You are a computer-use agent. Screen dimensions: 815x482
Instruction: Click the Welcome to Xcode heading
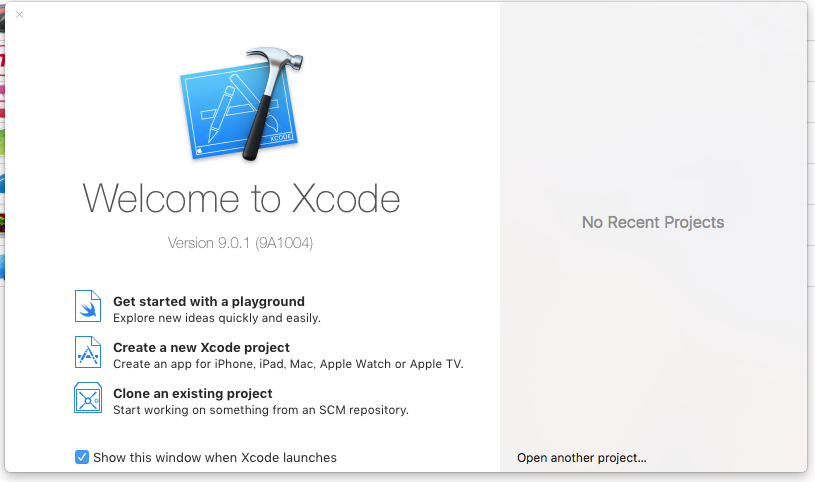coord(241,199)
